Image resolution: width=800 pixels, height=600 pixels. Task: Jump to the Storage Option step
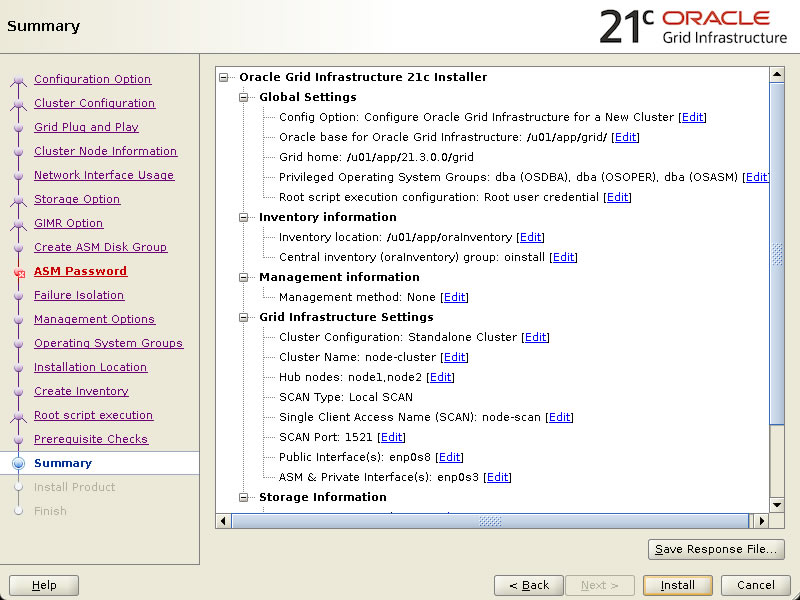77,199
